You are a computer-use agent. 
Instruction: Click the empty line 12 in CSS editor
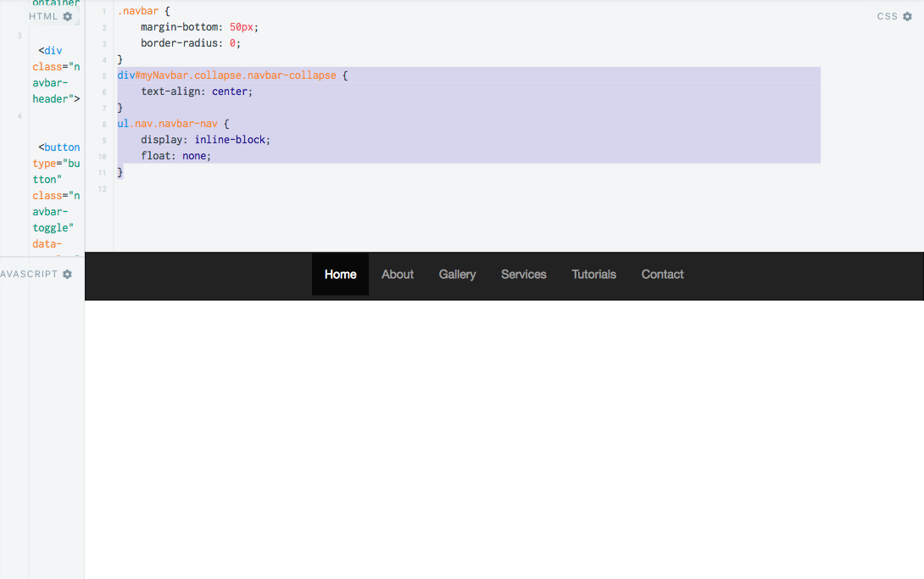tap(469, 188)
